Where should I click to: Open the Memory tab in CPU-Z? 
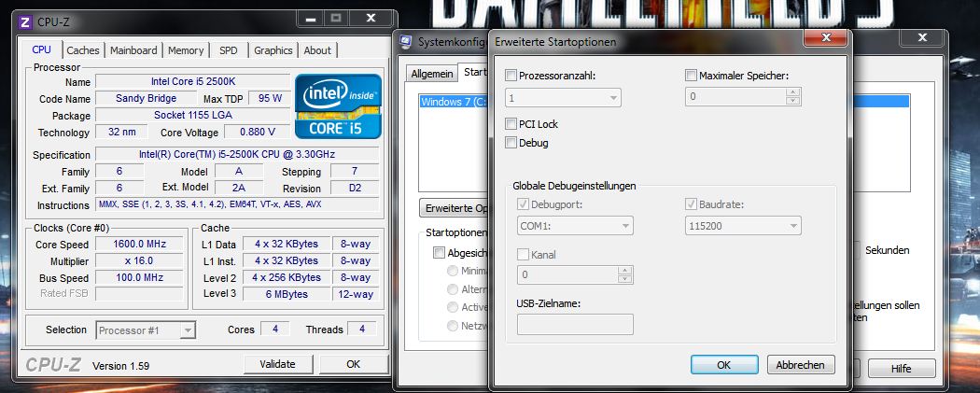click(x=186, y=50)
